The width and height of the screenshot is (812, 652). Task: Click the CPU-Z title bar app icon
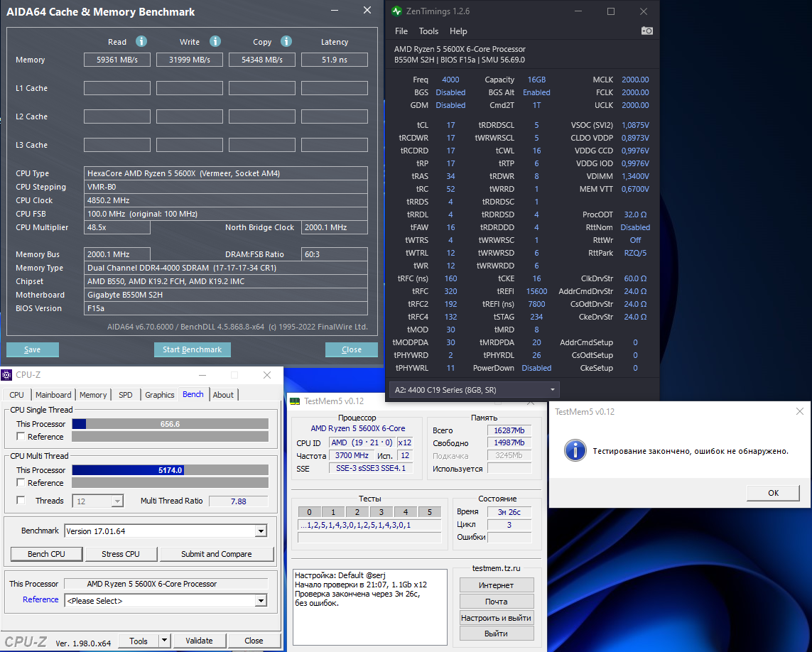click(8, 375)
